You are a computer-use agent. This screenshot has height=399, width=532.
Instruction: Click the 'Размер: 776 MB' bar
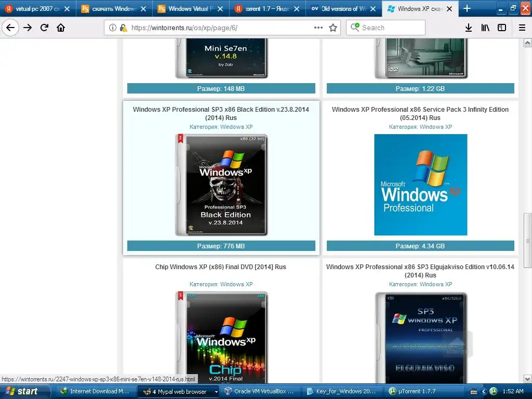point(221,246)
